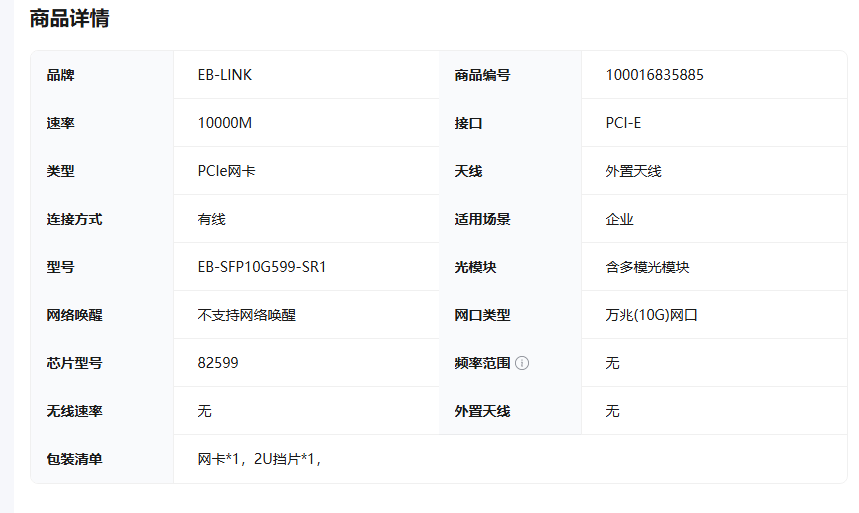The image size is (859, 513).
Task: Click the 无线速率 label
Action: tap(75, 411)
